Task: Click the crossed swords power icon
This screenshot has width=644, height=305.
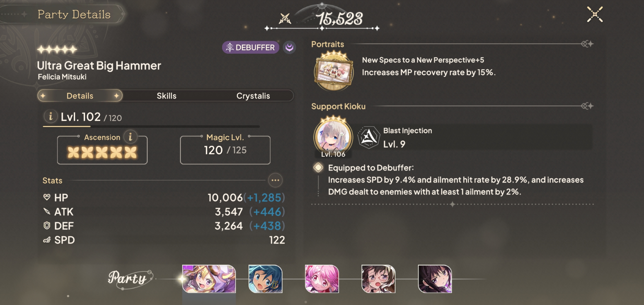Action: pyautogui.click(x=285, y=19)
